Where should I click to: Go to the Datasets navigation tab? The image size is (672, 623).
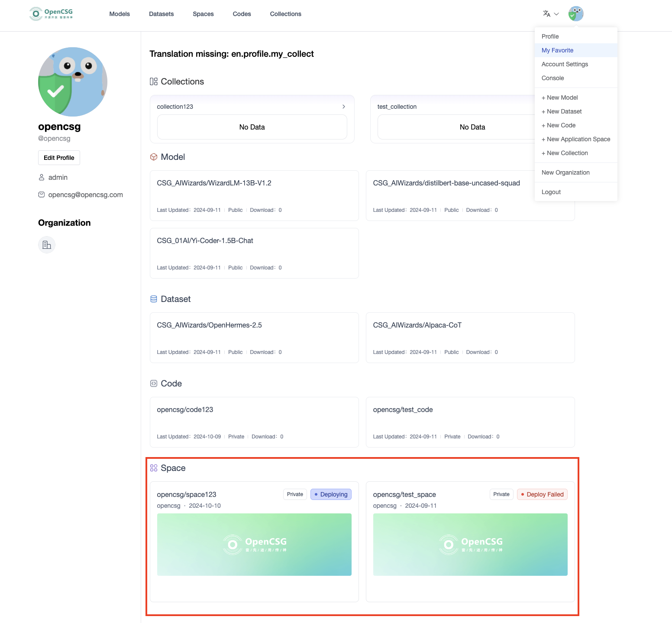(x=161, y=14)
